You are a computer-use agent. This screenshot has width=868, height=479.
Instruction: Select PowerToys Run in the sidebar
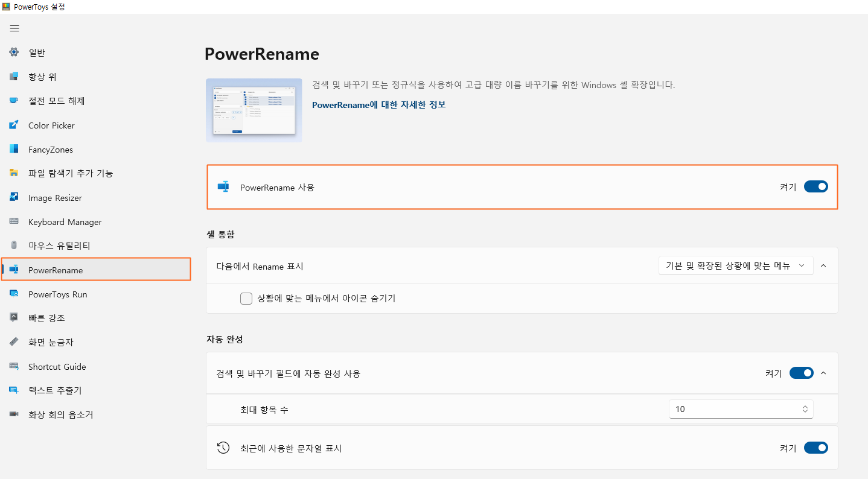[58, 294]
